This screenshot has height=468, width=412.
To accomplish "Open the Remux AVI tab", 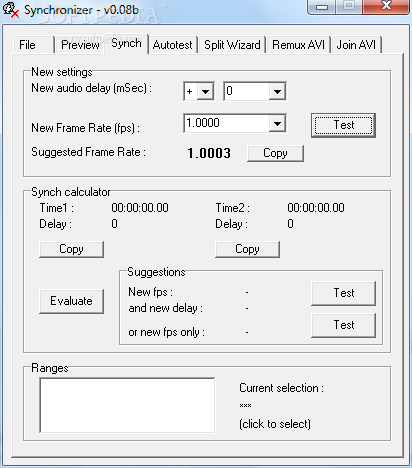I will click(298, 45).
